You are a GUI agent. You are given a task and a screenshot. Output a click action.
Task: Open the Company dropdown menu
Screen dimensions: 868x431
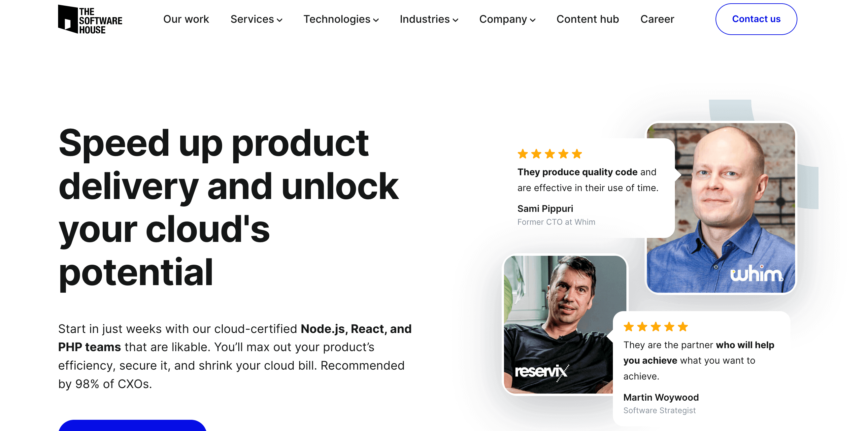click(507, 18)
